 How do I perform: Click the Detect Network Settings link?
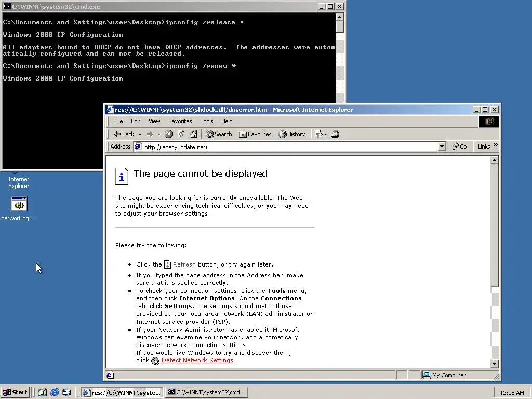coord(197,360)
